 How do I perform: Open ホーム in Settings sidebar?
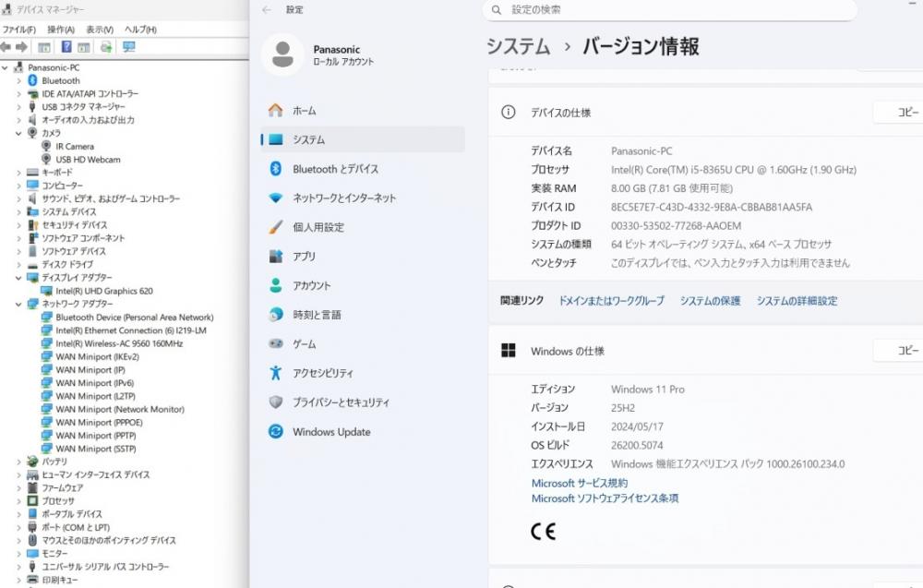363,111
